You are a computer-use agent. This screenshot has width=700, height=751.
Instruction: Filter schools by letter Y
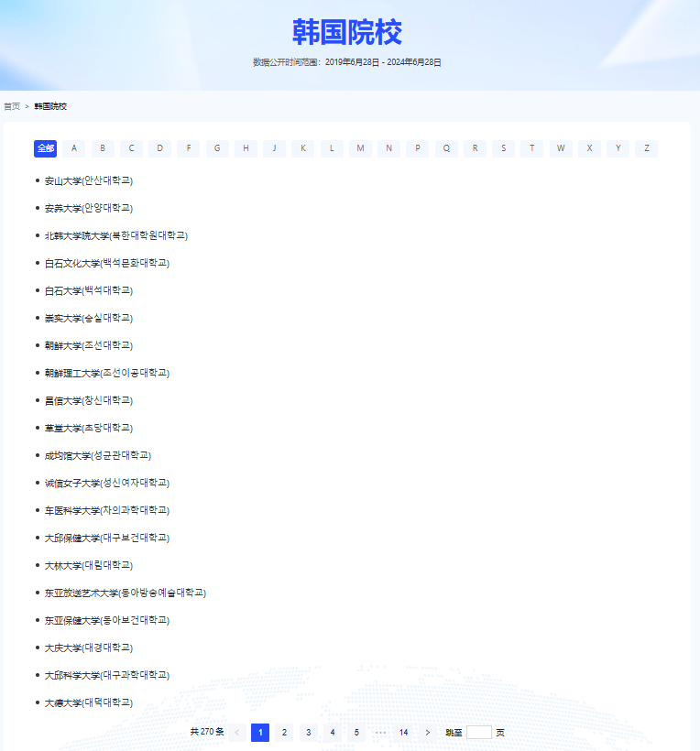click(x=618, y=148)
